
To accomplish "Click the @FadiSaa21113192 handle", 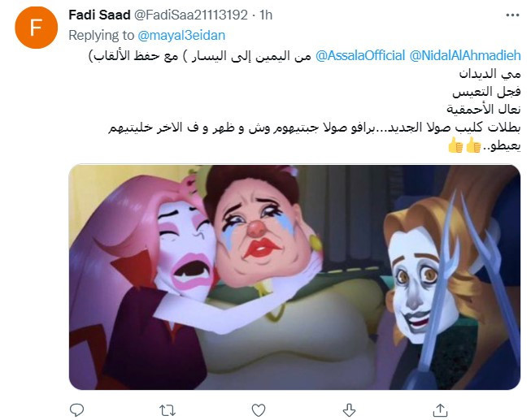I will click(x=191, y=15).
